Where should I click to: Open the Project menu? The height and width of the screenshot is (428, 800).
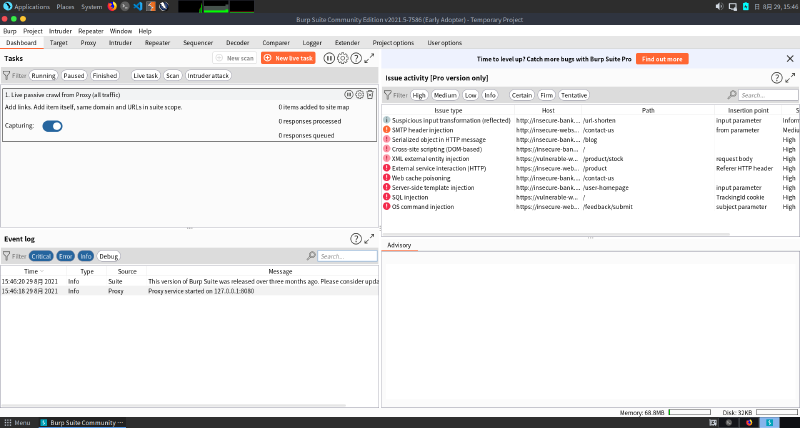point(33,31)
